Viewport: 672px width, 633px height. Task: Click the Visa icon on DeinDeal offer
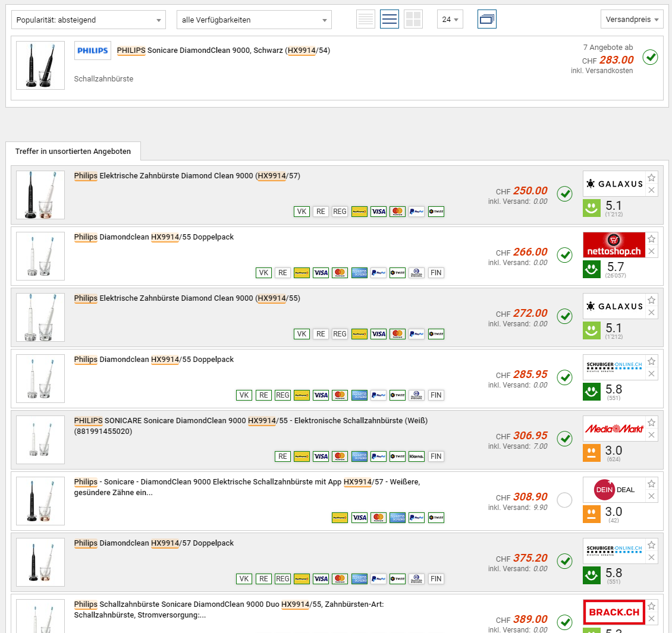[359, 518]
